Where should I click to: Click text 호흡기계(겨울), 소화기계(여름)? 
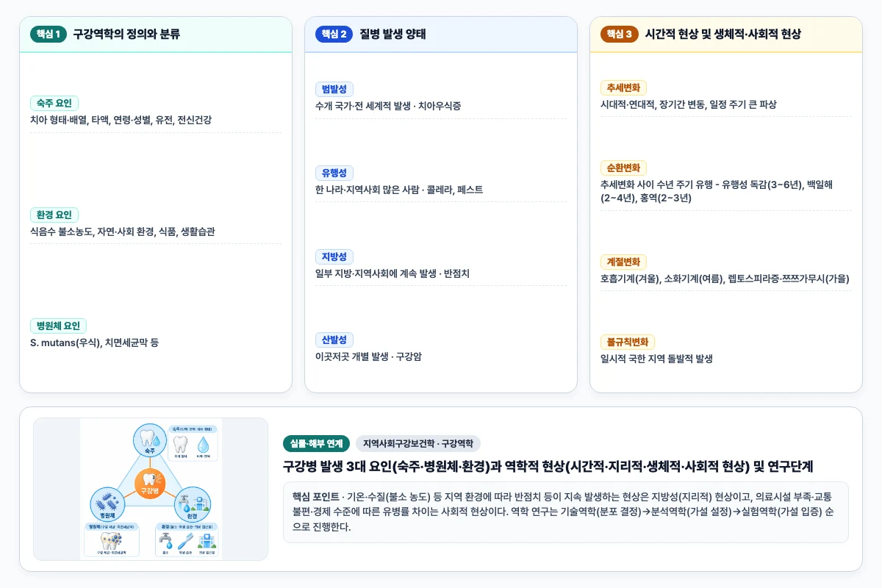tap(661, 279)
